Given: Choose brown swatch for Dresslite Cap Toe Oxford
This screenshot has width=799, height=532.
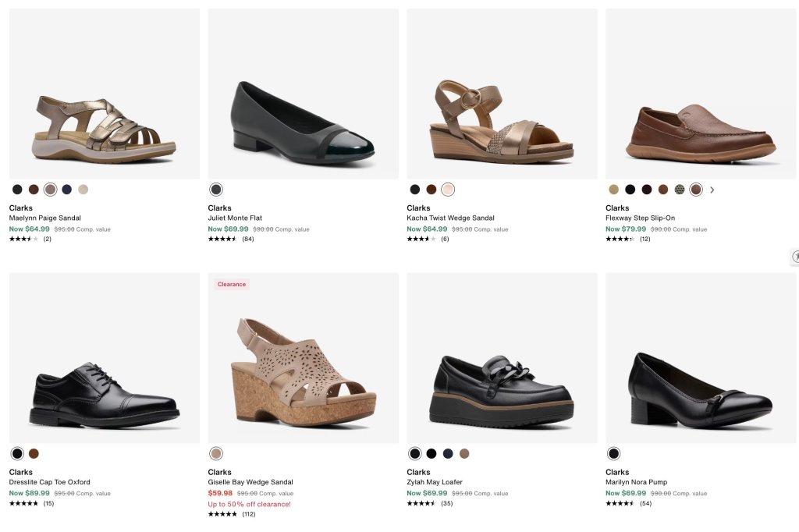Looking at the screenshot, I should click(x=34, y=453).
